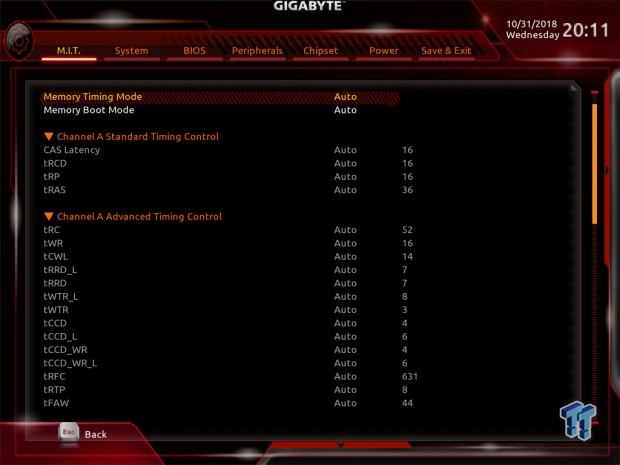Click the tRRD row label
The width and height of the screenshot is (620, 465).
click(55, 283)
